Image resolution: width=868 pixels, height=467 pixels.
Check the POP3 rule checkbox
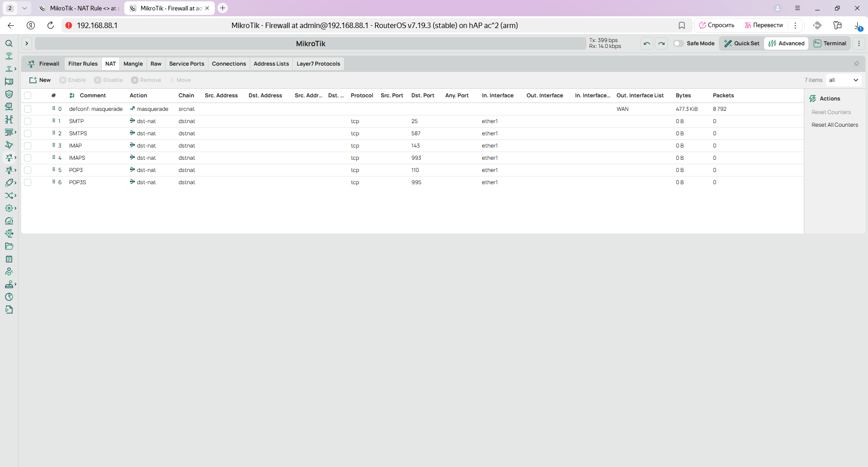click(x=28, y=170)
